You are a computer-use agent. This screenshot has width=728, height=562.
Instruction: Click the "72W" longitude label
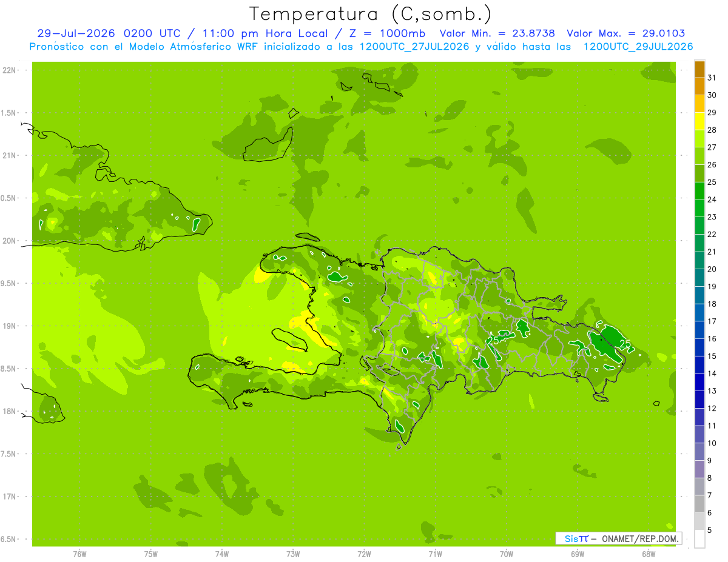364,554
